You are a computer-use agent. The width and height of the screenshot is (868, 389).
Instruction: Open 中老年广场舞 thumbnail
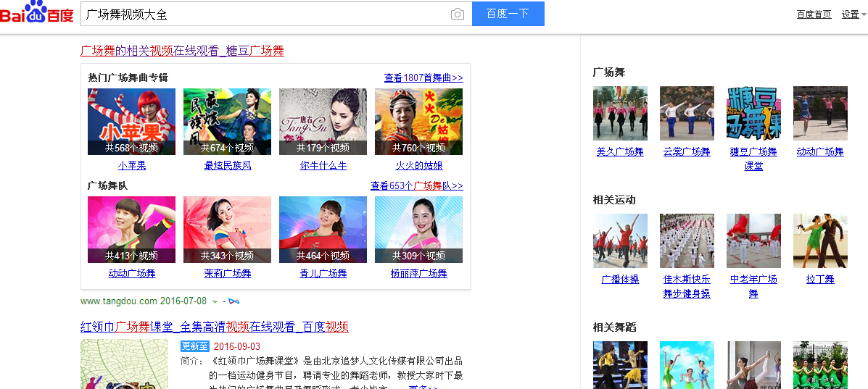754,241
